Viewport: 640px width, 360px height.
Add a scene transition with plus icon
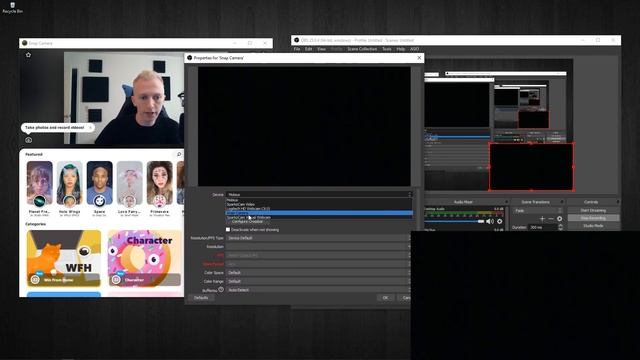point(542,219)
